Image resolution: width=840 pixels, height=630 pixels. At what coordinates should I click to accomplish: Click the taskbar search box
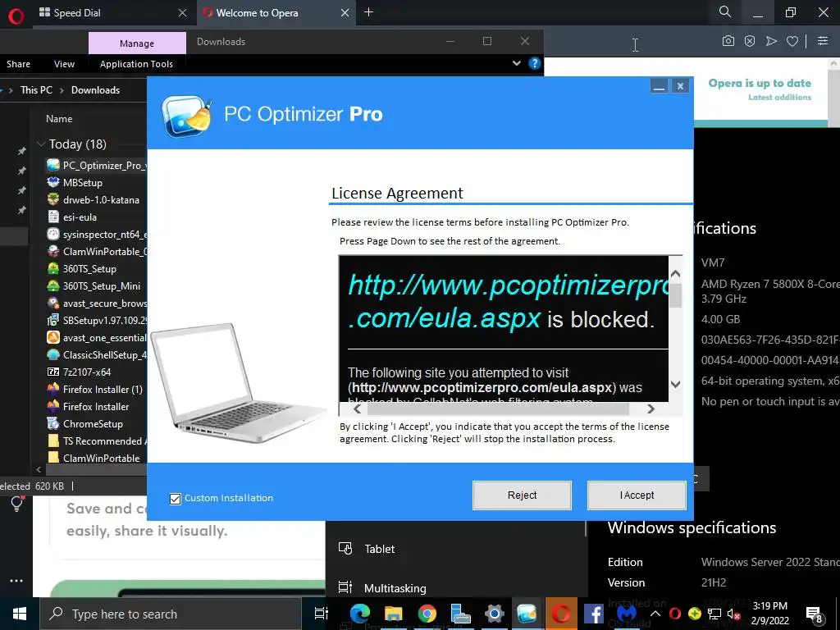tap(171, 614)
